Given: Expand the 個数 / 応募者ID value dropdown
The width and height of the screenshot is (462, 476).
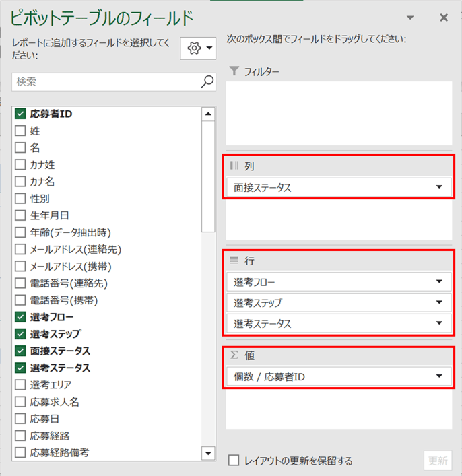Looking at the screenshot, I should pos(439,376).
